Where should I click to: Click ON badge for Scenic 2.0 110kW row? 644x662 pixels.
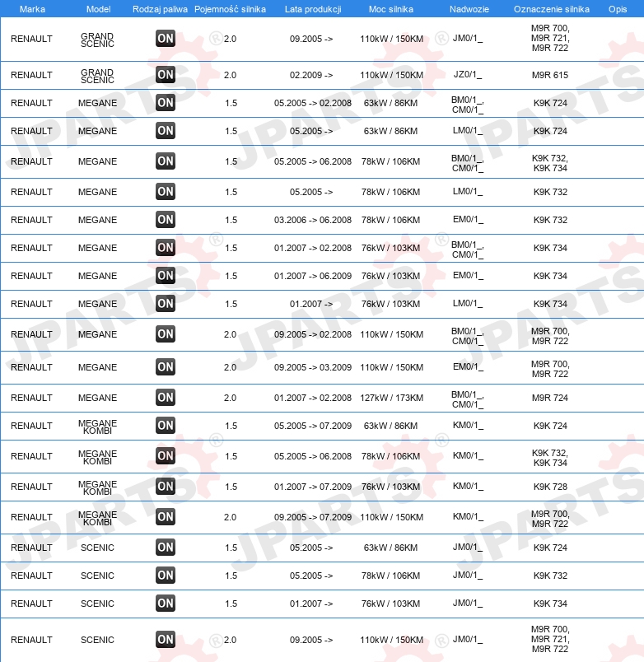[x=165, y=639]
